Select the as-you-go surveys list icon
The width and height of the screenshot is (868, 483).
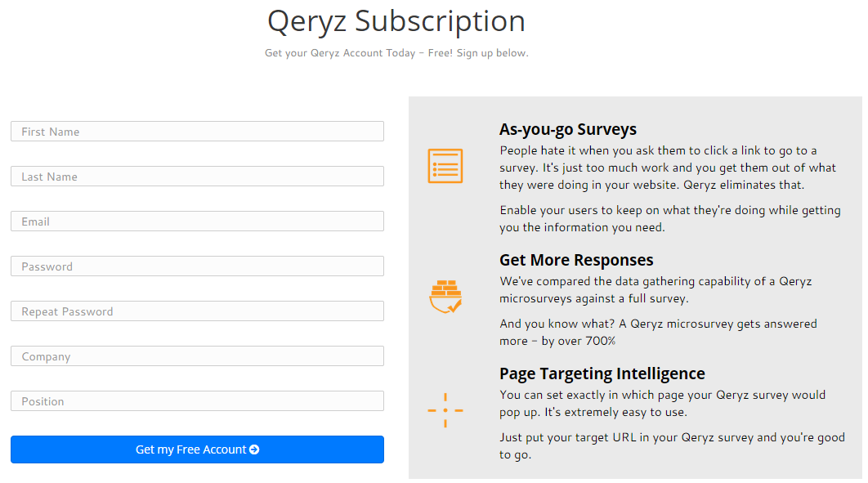445,165
